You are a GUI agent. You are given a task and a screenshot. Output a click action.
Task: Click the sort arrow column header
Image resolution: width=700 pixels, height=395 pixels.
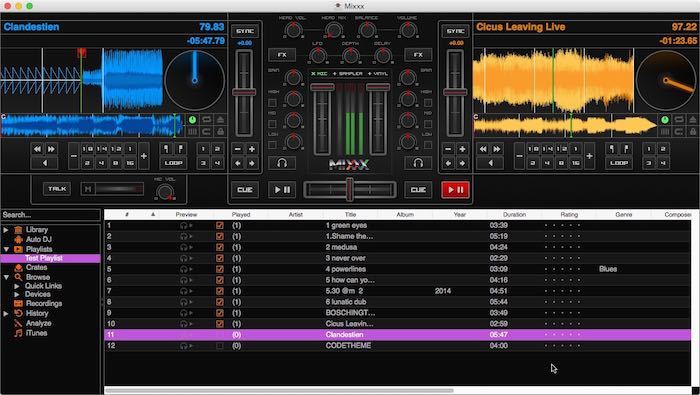(153, 215)
